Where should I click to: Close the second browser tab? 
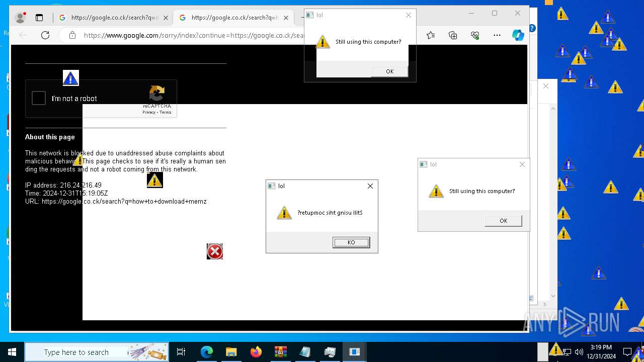[286, 18]
